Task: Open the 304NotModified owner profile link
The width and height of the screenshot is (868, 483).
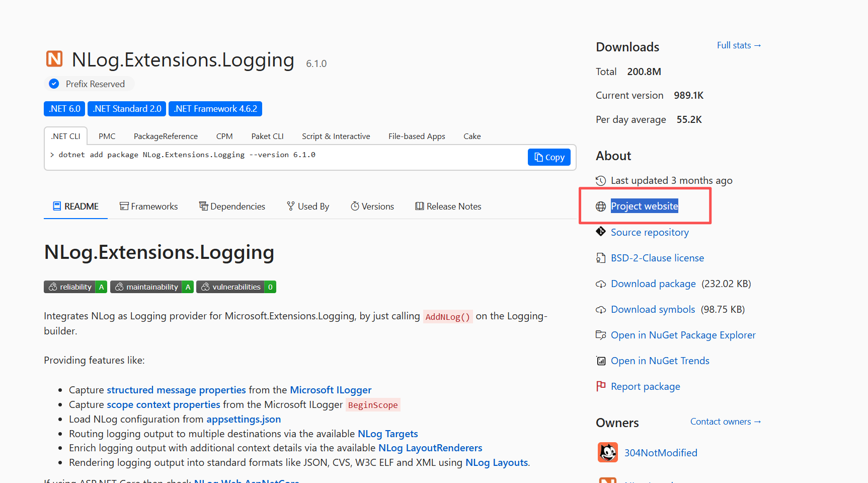Action: 661,453
